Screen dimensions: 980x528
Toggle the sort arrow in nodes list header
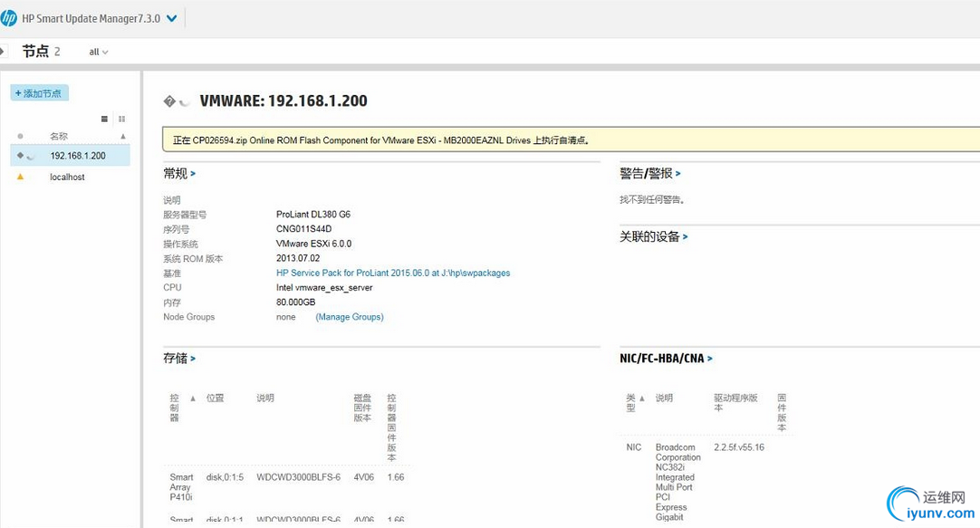123,136
